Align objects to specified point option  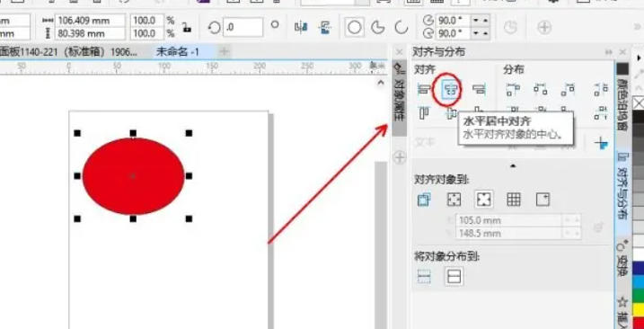[543, 200]
